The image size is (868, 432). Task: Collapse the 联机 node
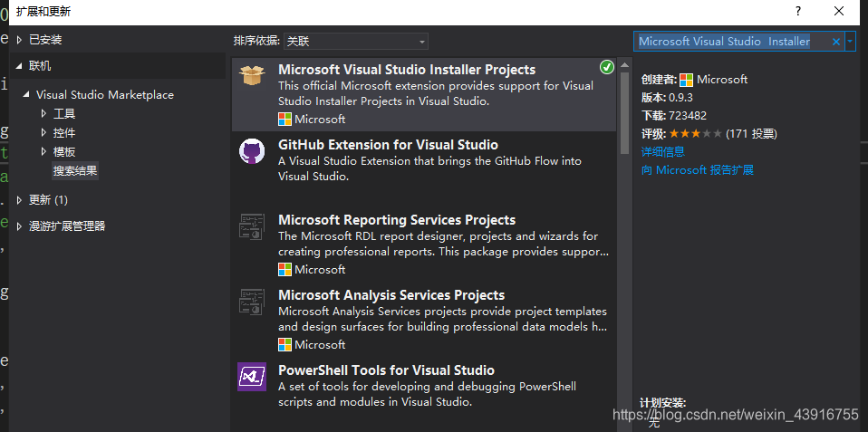coord(20,66)
